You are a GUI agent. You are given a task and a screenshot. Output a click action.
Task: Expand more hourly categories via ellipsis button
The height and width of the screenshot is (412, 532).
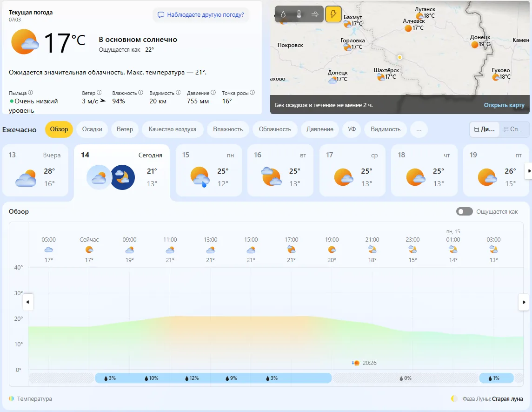(x=419, y=129)
